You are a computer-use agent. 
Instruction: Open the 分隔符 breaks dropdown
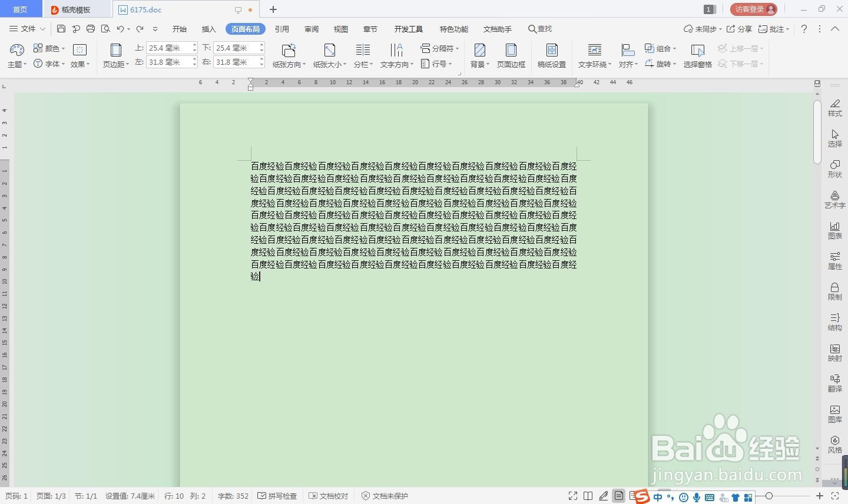pyautogui.click(x=440, y=48)
